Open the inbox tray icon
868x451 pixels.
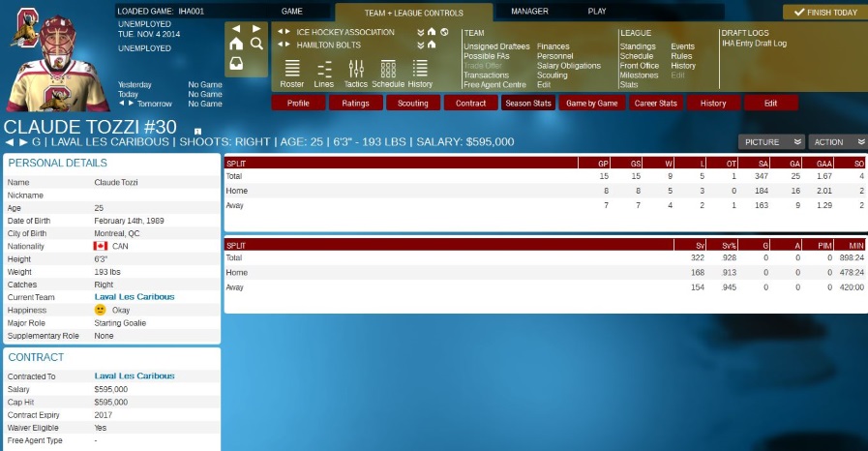(x=236, y=65)
